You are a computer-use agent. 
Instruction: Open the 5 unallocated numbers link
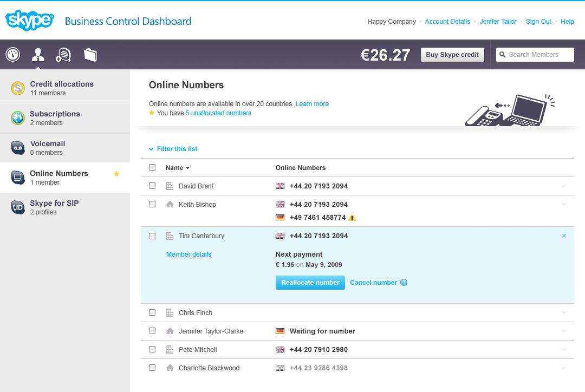(218, 113)
